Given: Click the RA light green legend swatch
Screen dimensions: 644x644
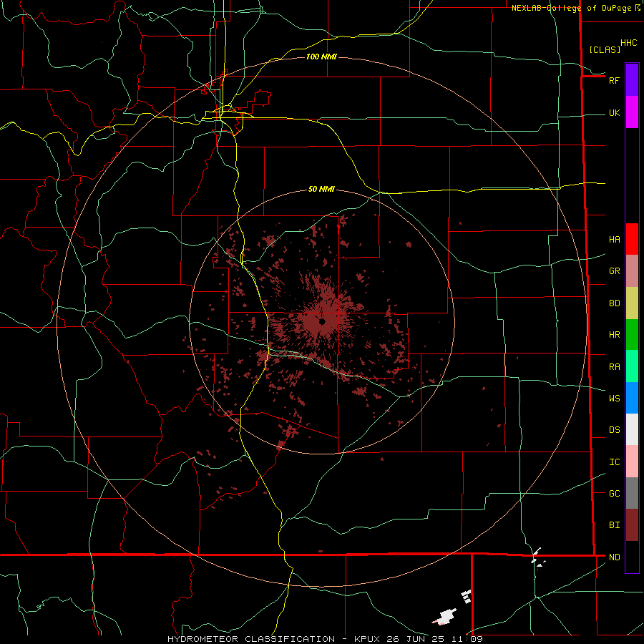Looking at the screenshot, I should (x=632, y=366).
